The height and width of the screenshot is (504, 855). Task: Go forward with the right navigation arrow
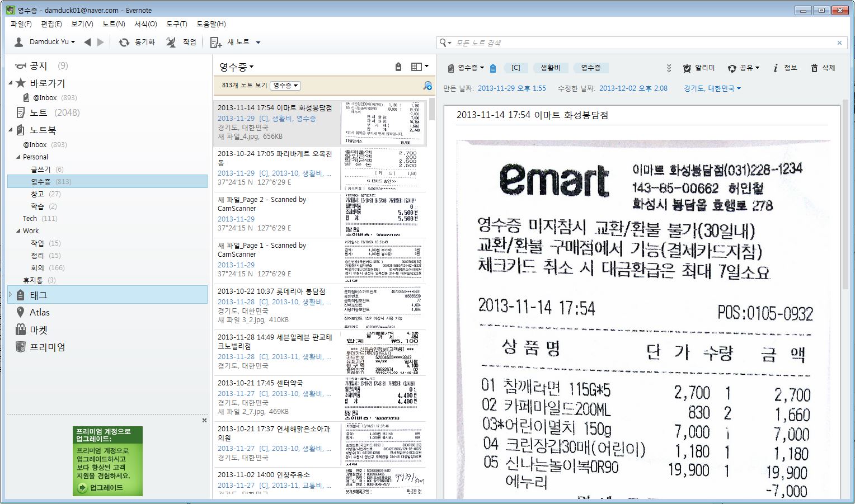click(100, 42)
